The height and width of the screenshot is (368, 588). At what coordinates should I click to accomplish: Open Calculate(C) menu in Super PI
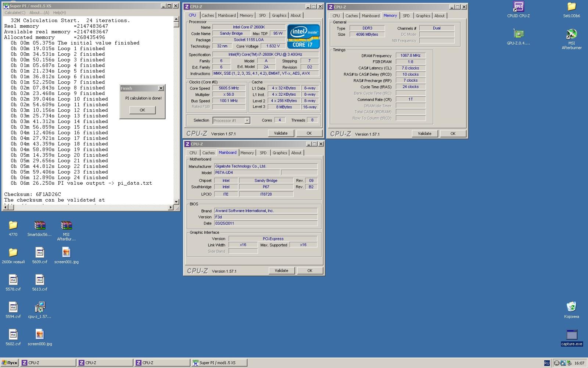tap(15, 13)
